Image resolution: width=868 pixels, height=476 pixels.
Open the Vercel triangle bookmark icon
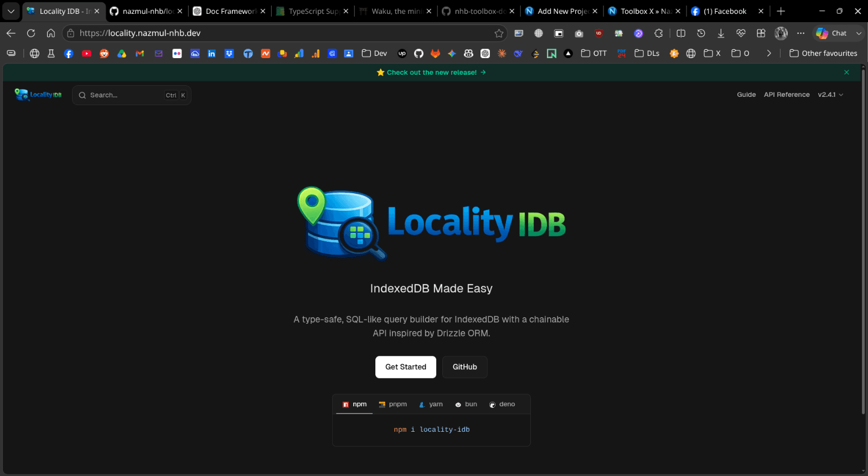pyautogui.click(x=568, y=54)
